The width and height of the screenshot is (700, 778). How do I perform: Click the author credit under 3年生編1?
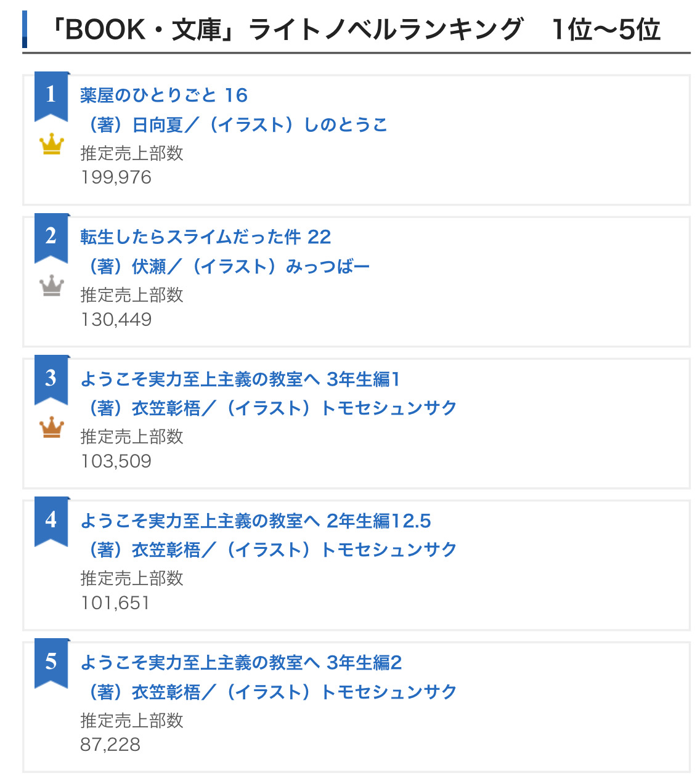(269, 408)
